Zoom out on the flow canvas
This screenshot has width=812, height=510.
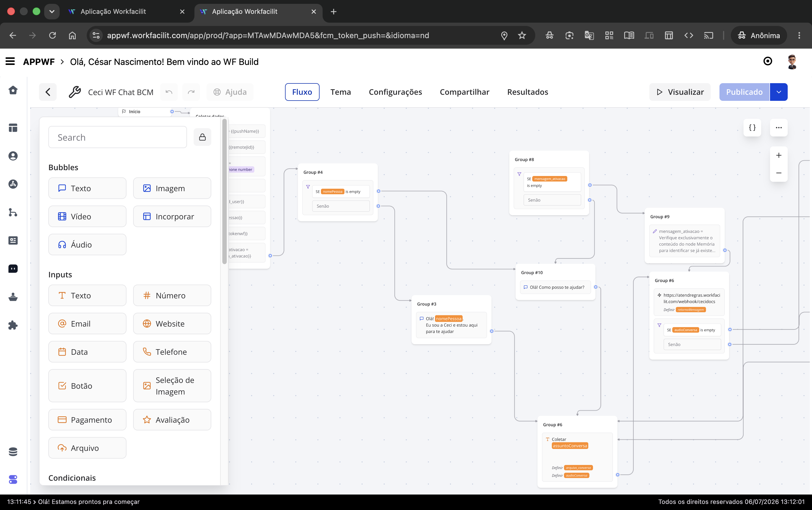[779, 173]
